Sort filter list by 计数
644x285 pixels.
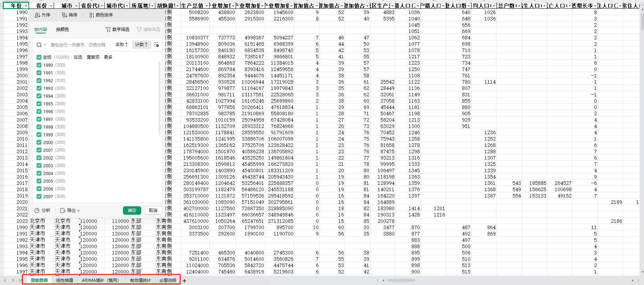[141, 45]
